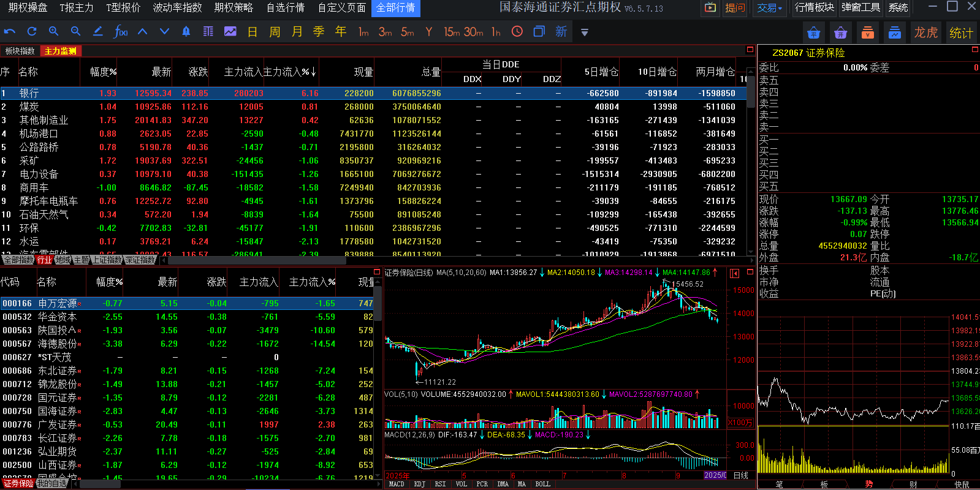Viewport: 980px width, 490px height.
Task: Open the 交易 dropdown menu
Action: tap(769, 8)
